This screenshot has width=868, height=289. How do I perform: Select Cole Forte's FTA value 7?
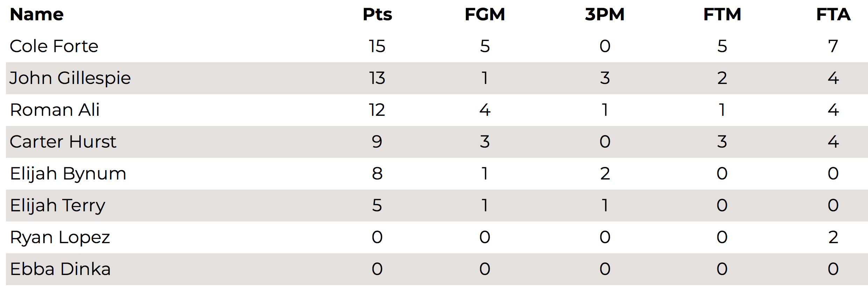click(x=833, y=46)
